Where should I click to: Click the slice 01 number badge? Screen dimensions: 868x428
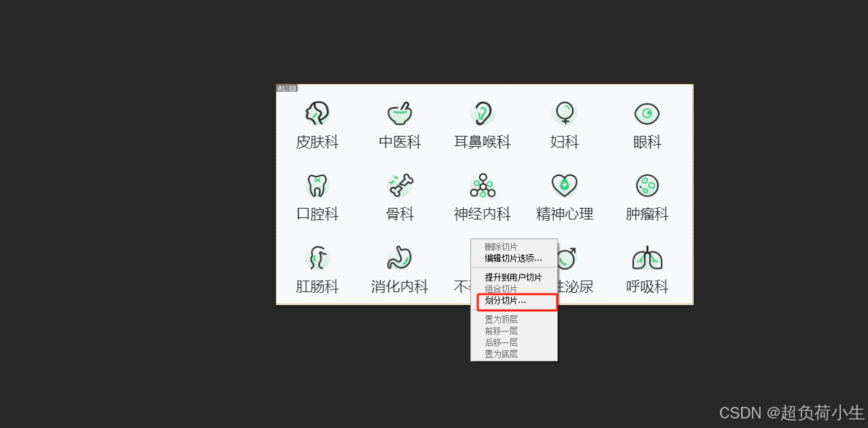click(282, 88)
